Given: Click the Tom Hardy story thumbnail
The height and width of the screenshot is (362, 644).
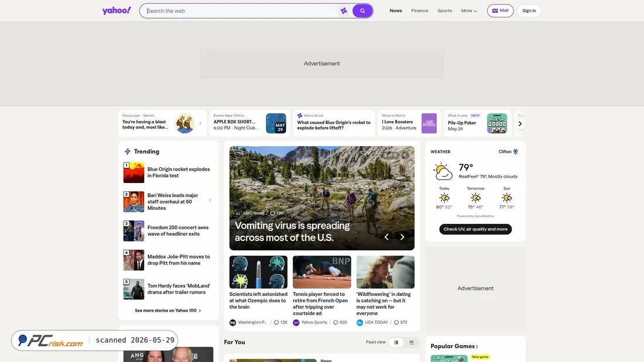Looking at the screenshot, I should tap(134, 289).
